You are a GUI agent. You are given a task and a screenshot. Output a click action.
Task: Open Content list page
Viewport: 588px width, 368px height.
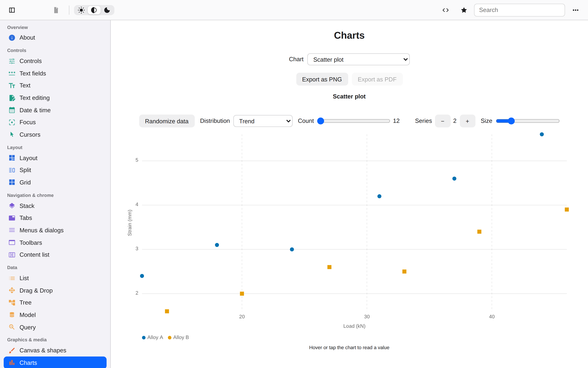[55, 255]
